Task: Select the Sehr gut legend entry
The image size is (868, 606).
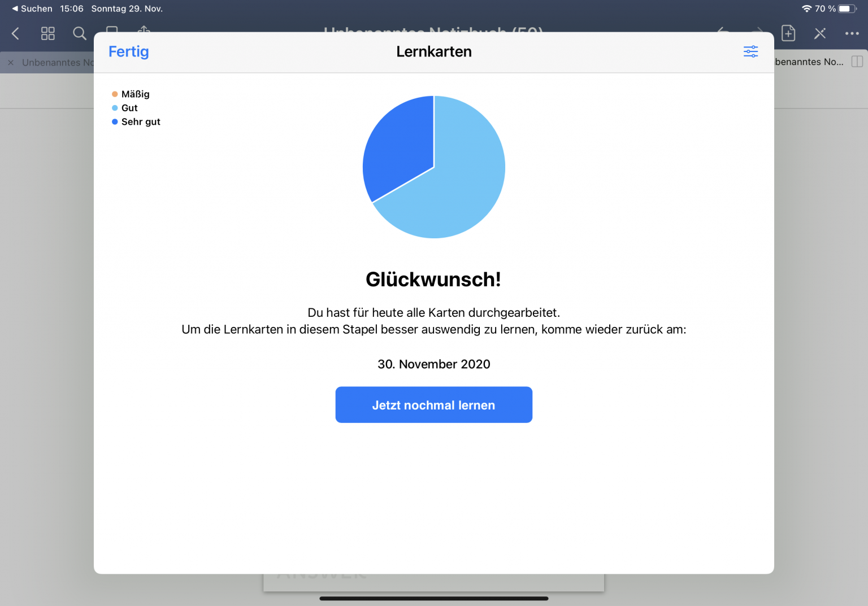Action: [136, 121]
